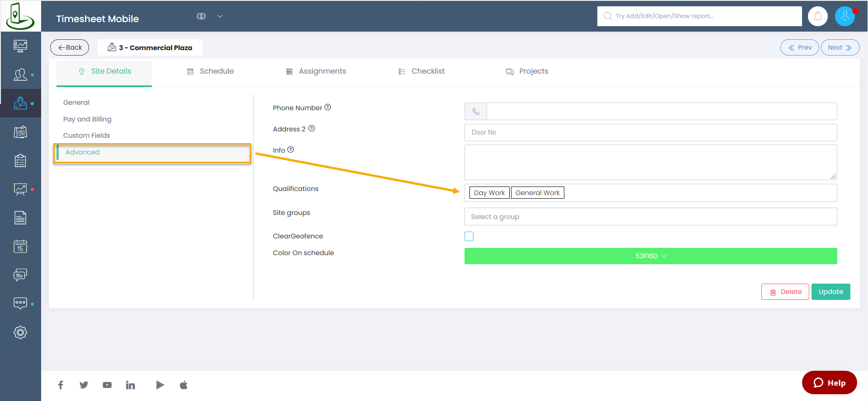This screenshot has width=868, height=401.
Task: Select the Custom Fields section
Action: [x=87, y=135]
